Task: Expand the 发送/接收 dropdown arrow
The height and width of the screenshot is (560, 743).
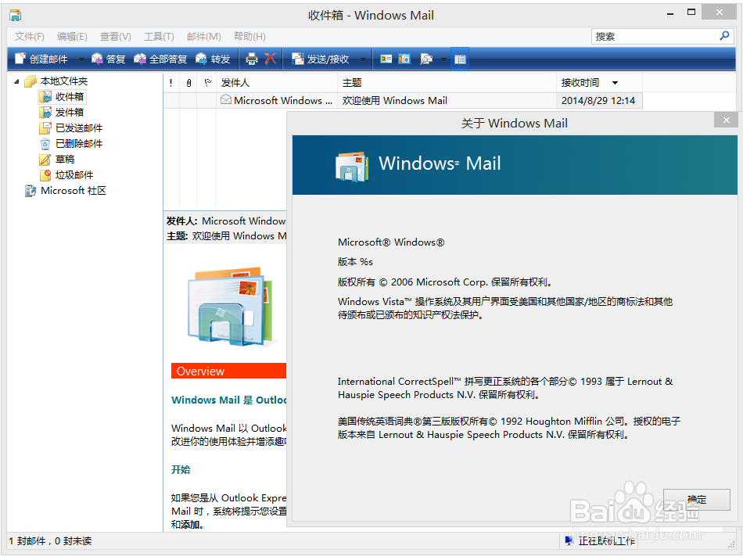Action: [x=363, y=59]
